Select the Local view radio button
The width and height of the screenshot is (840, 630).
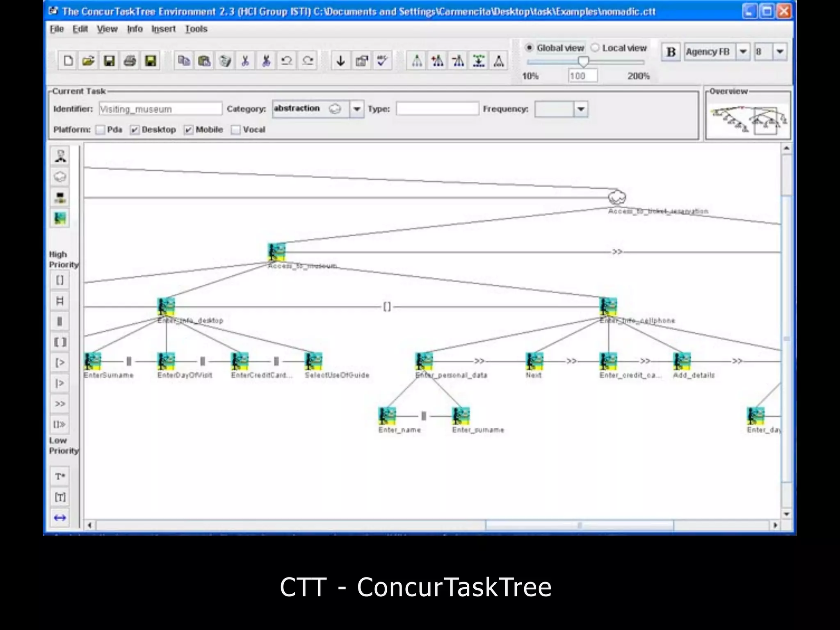pyautogui.click(x=595, y=48)
